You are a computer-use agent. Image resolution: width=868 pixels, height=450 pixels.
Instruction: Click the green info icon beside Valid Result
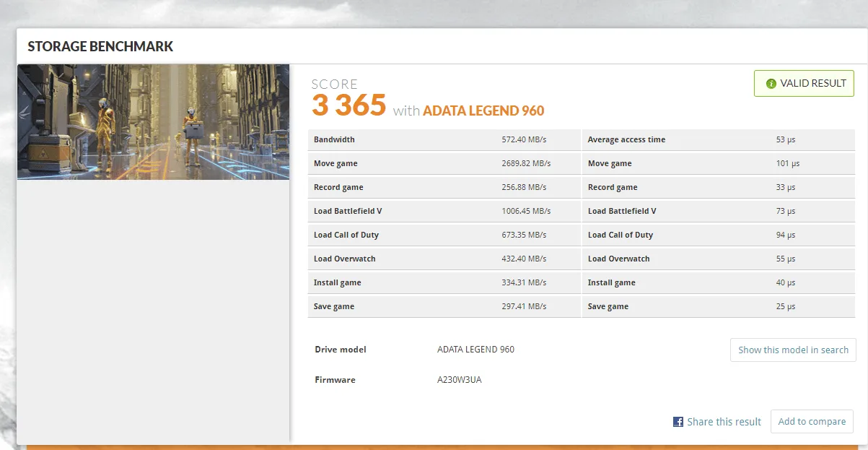coord(771,84)
